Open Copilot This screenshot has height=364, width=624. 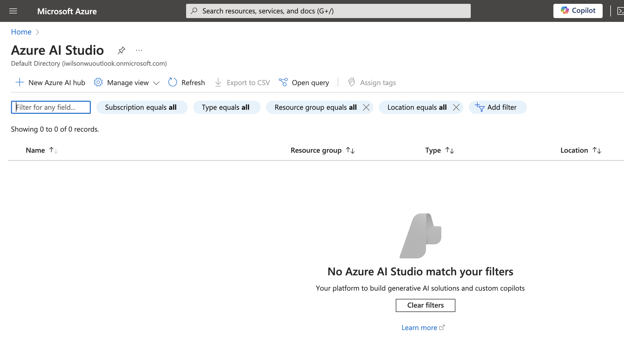578,11
